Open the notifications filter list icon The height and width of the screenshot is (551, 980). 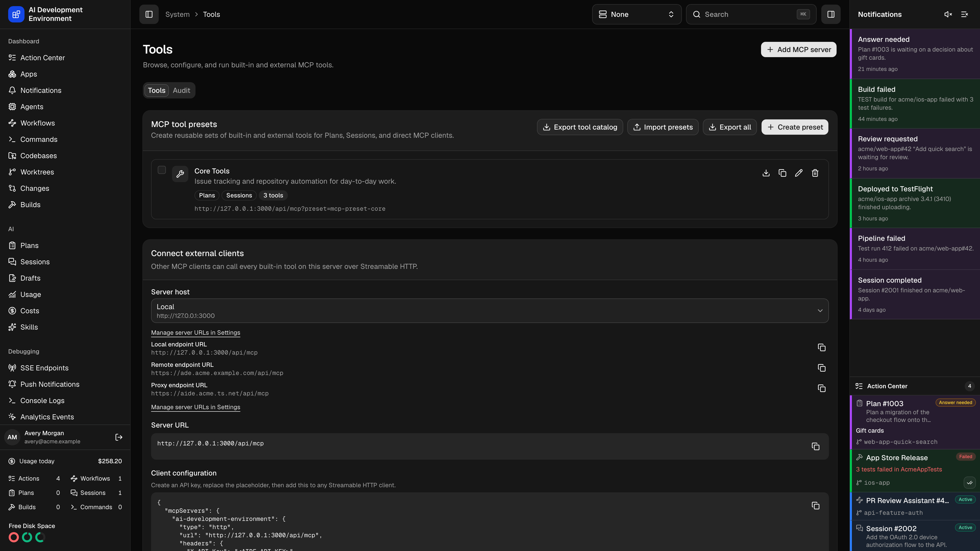964,15
